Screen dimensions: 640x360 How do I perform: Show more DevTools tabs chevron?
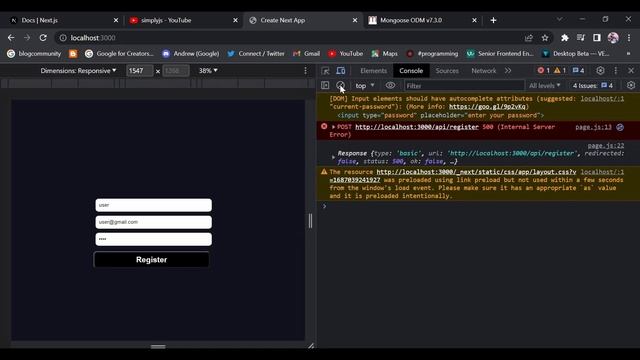(x=508, y=71)
